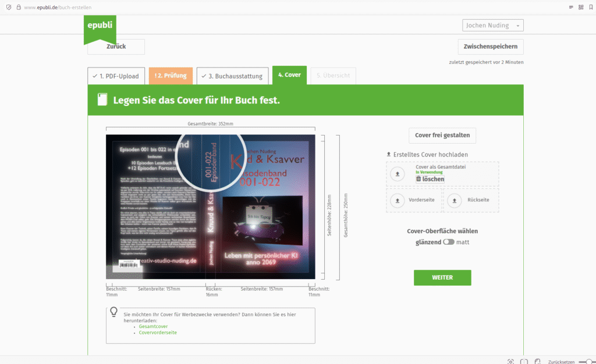Click the shield icon beside the URL
Viewport: 596px width, 364px height.
[x=8, y=7]
